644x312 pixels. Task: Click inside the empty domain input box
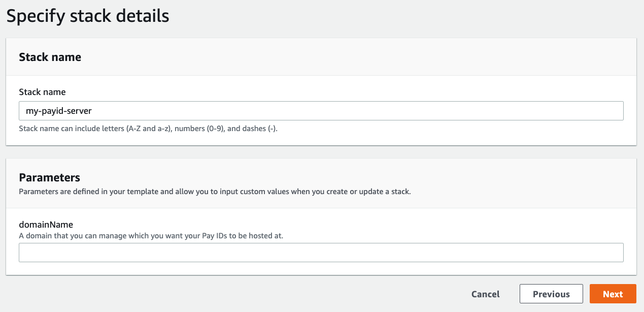coord(321,252)
